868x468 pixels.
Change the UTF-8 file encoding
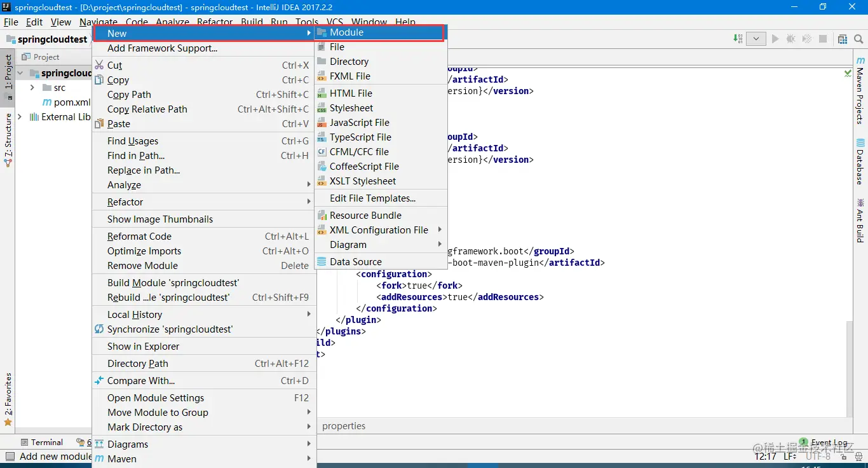coord(818,456)
